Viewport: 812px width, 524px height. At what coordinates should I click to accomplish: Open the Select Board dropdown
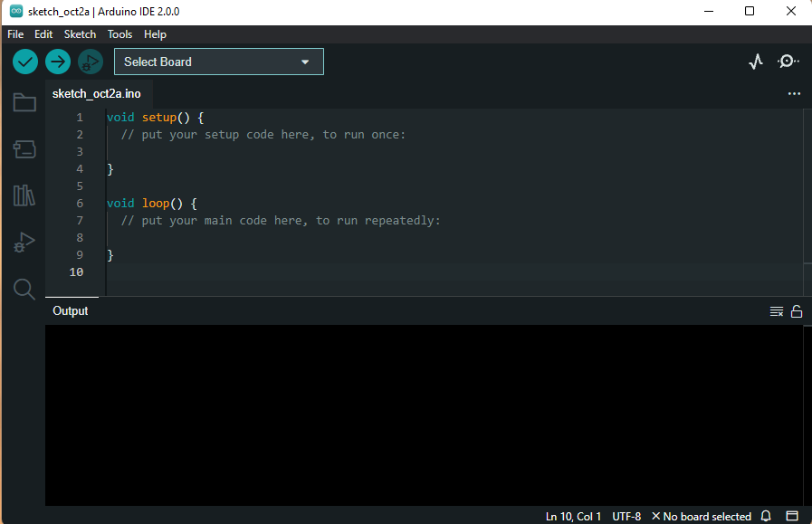pos(218,62)
